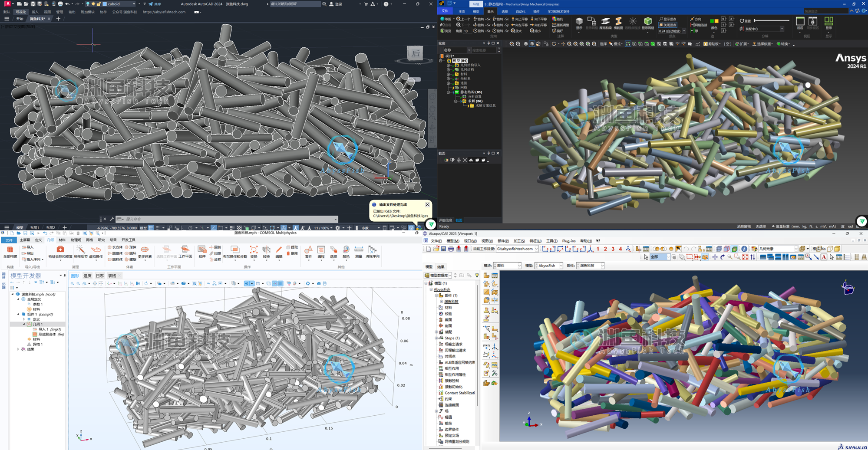Screen dimensions: 868x450
Task: Click Ansys Thick Shells and Beams icon
Action: click(605, 21)
